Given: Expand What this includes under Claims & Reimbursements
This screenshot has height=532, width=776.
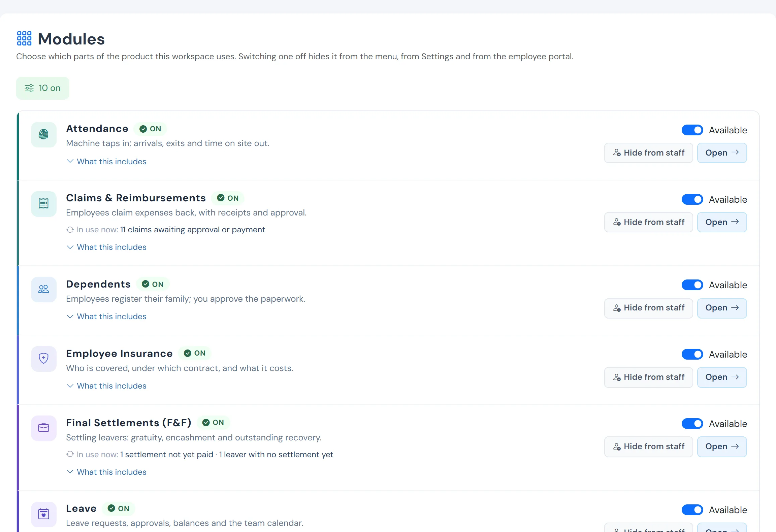Looking at the screenshot, I should [106, 247].
